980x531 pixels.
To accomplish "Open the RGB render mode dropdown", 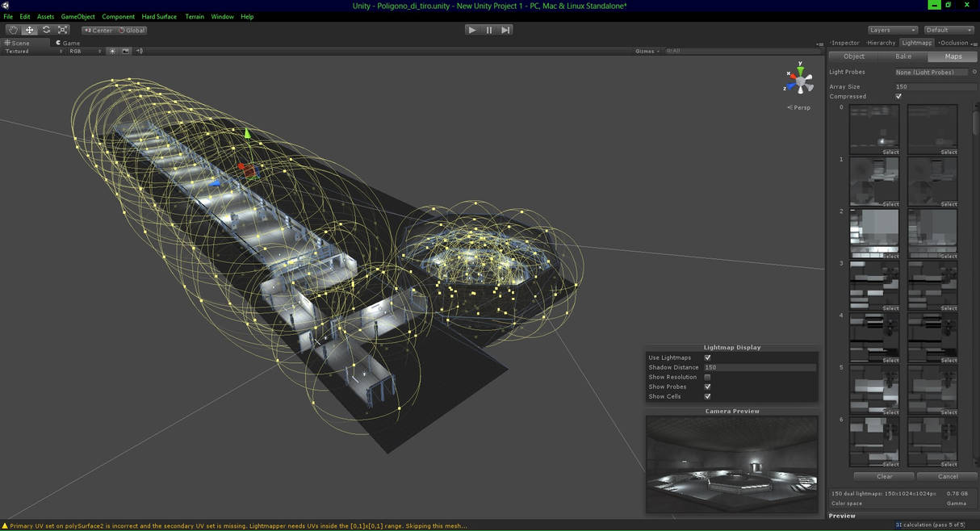I will (x=86, y=51).
